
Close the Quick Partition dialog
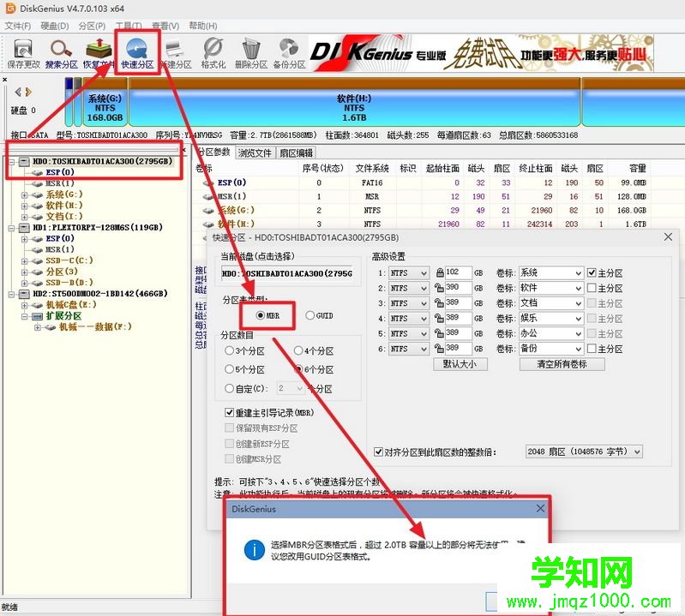click(668, 237)
